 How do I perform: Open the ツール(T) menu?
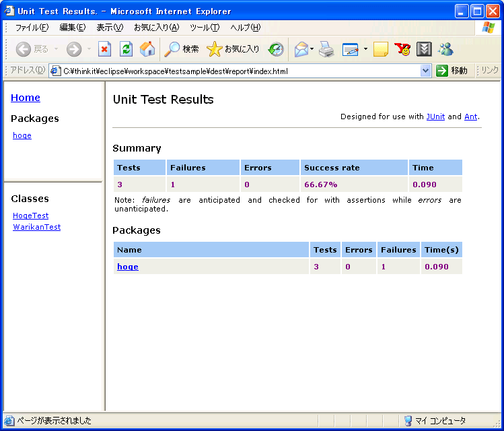(x=205, y=28)
